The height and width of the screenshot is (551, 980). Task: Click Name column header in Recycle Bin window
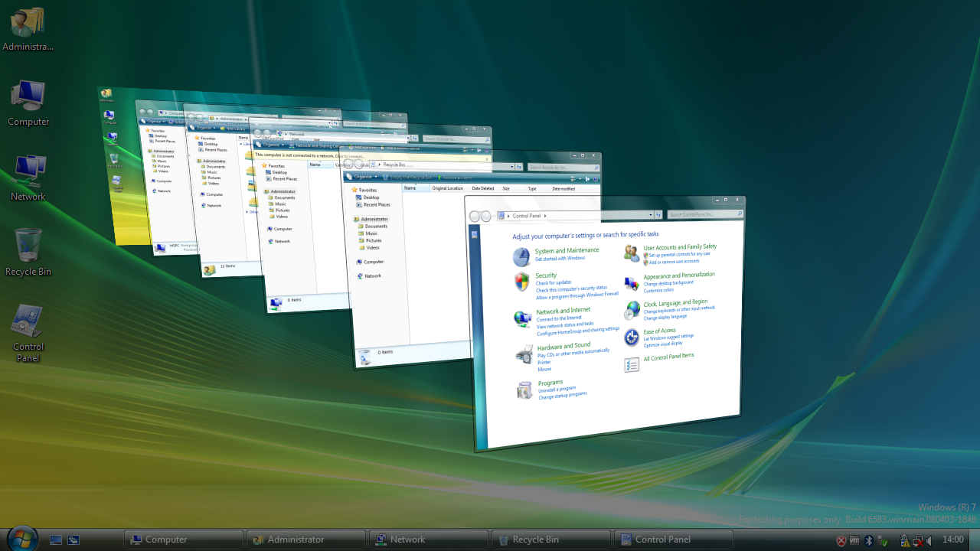416,187
